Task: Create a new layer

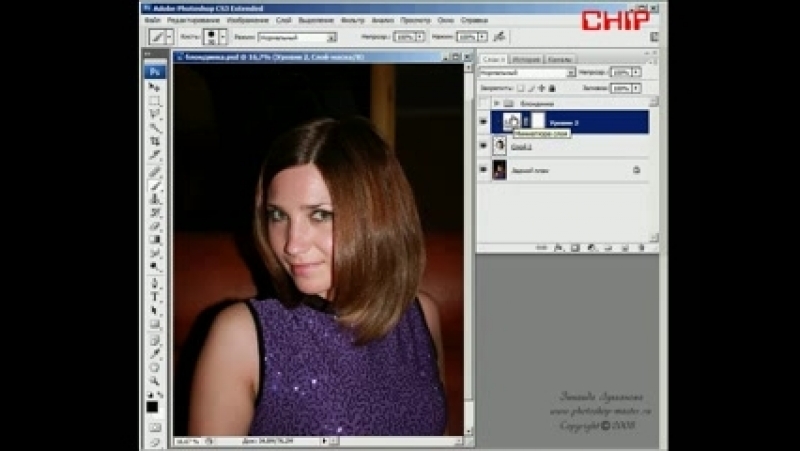Action: (625, 248)
